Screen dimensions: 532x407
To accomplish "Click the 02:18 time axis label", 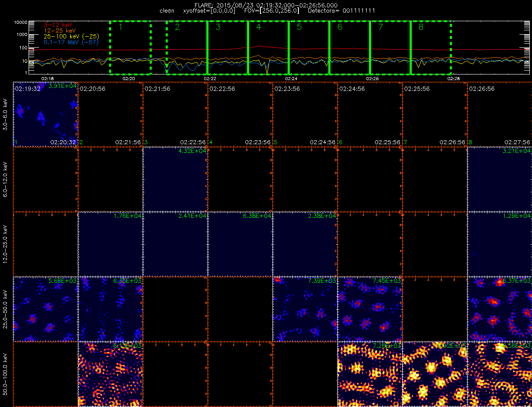I will (47, 79).
